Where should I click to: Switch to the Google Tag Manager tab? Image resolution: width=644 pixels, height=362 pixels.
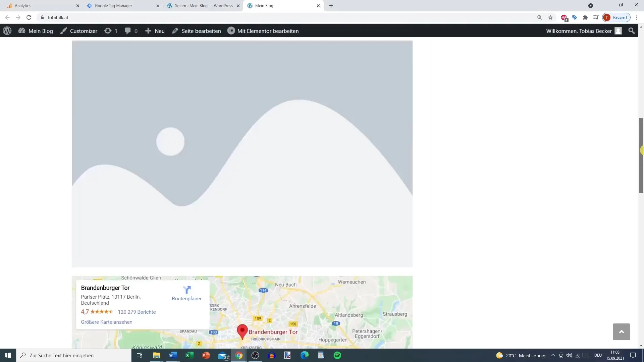point(122,6)
